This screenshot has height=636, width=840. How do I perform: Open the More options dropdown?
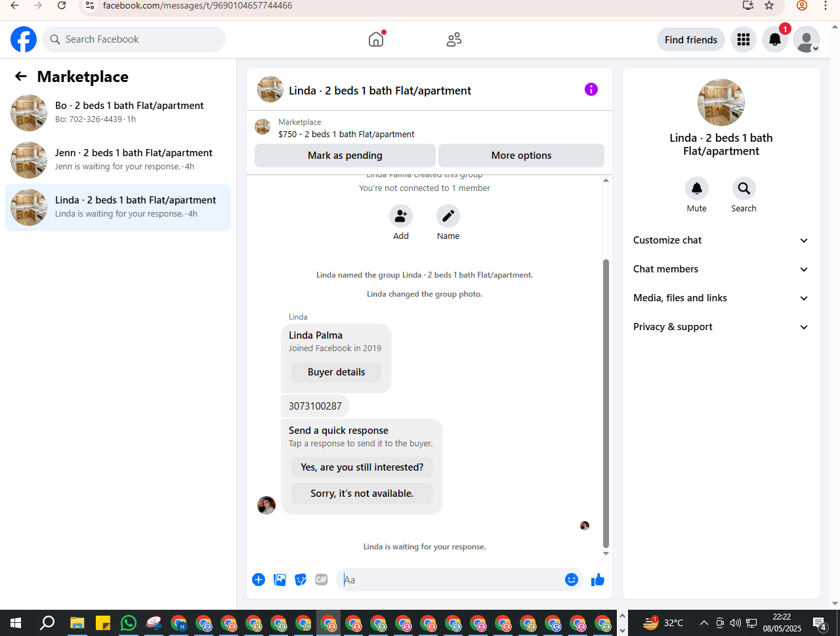(x=521, y=156)
